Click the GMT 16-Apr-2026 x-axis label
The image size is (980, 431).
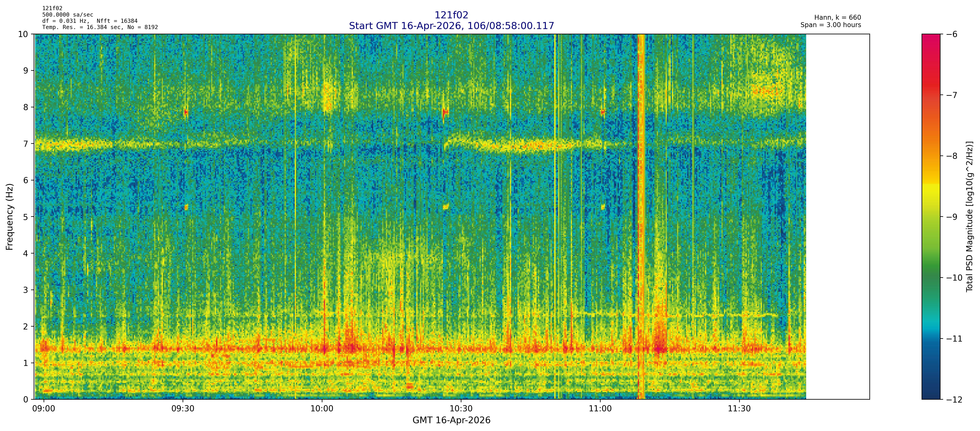tap(451, 420)
